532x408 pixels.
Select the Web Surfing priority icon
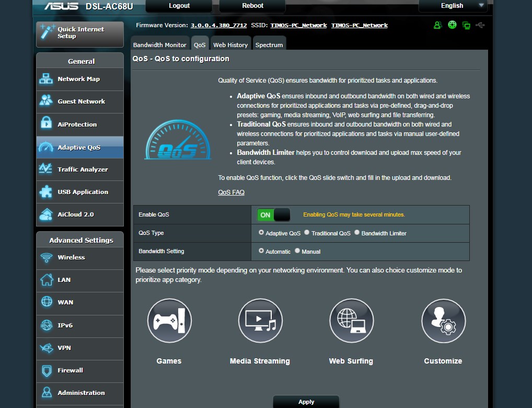click(352, 321)
